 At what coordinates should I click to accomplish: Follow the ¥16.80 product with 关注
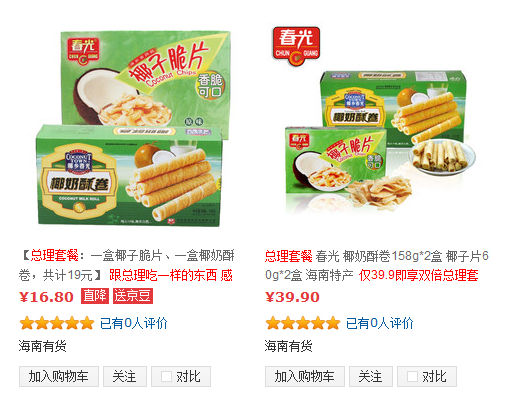pyautogui.click(x=125, y=376)
